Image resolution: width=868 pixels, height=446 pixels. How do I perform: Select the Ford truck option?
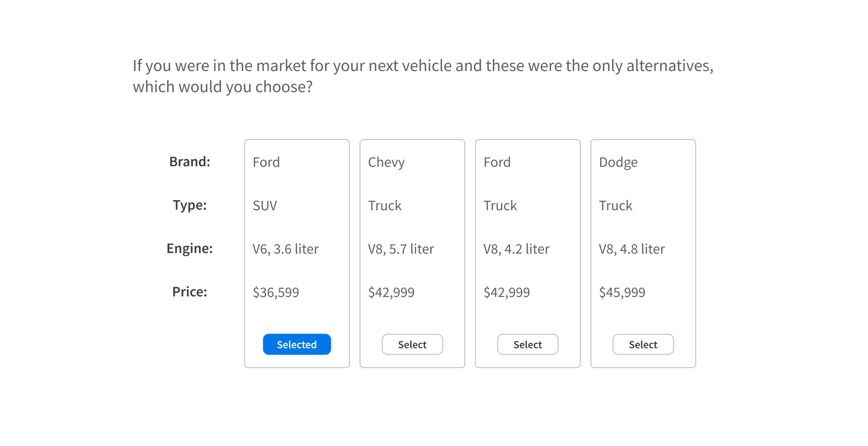[x=527, y=344]
